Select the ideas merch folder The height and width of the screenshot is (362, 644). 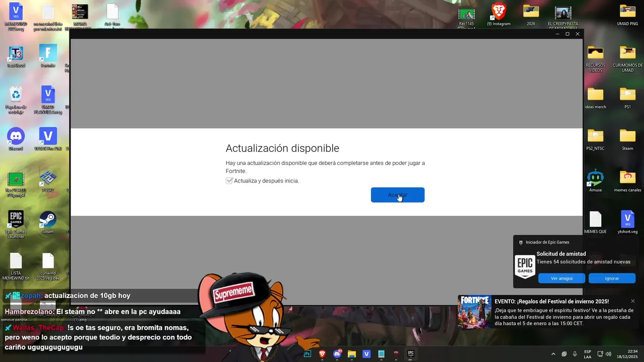(x=595, y=98)
